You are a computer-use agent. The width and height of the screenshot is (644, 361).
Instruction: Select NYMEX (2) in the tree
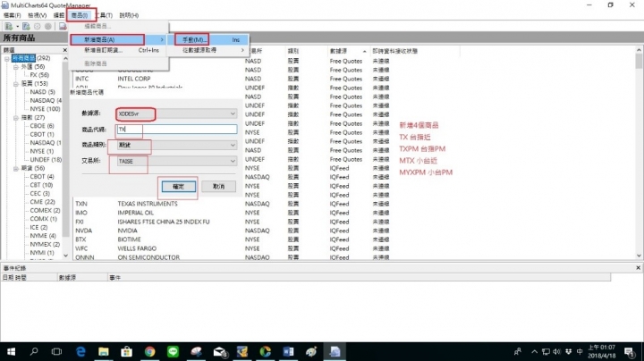tap(45, 244)
